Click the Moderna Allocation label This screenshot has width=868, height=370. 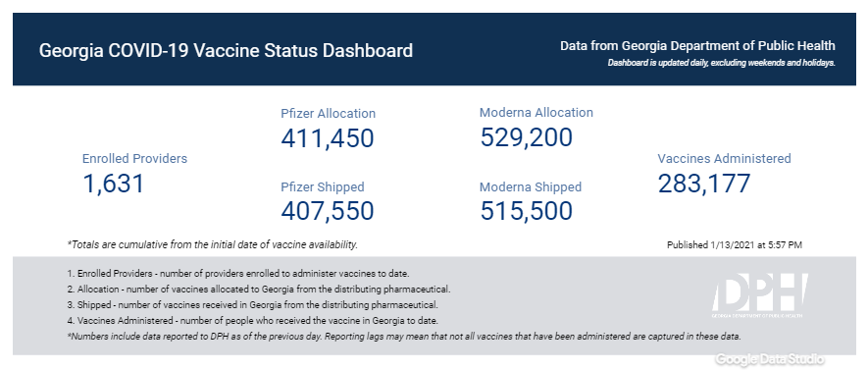[536, 113]
